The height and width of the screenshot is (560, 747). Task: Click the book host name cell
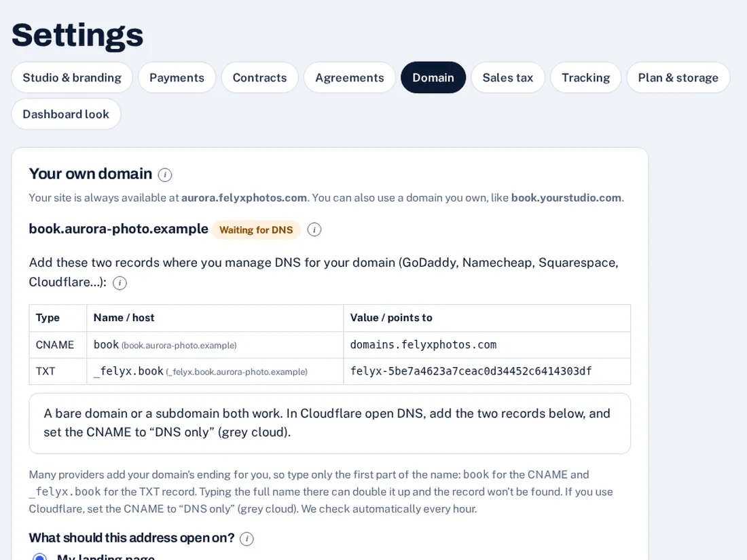pyautogui.click(x=215, y=345)
